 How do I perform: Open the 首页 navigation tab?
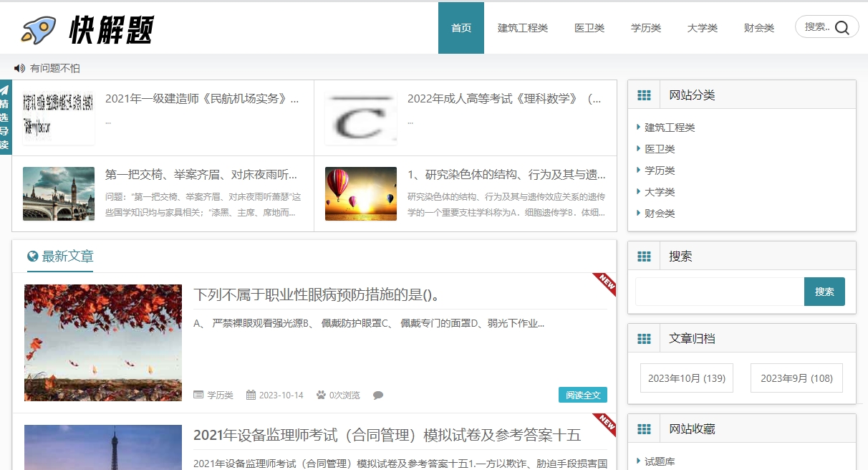pyautogui.click(x=461, y=28)
